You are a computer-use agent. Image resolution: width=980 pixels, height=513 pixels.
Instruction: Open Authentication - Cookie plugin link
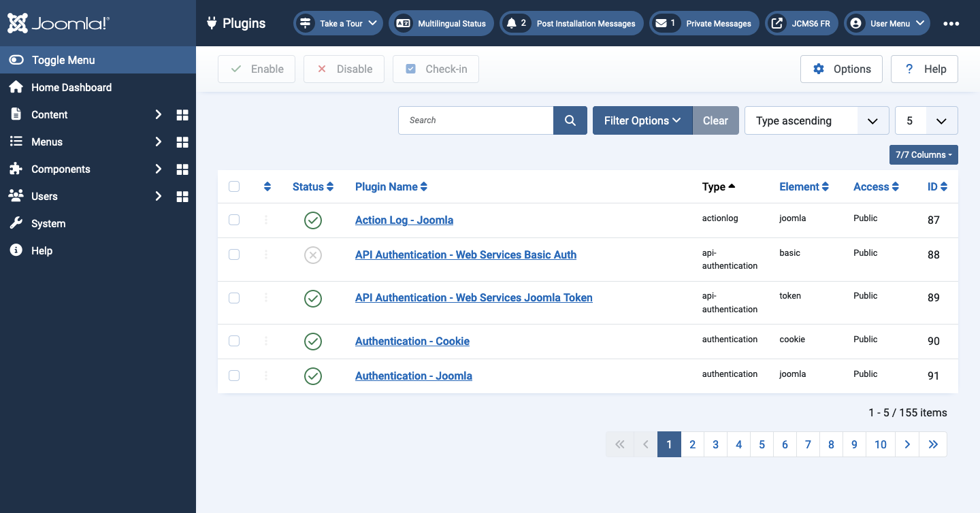[x=412, y=341]
